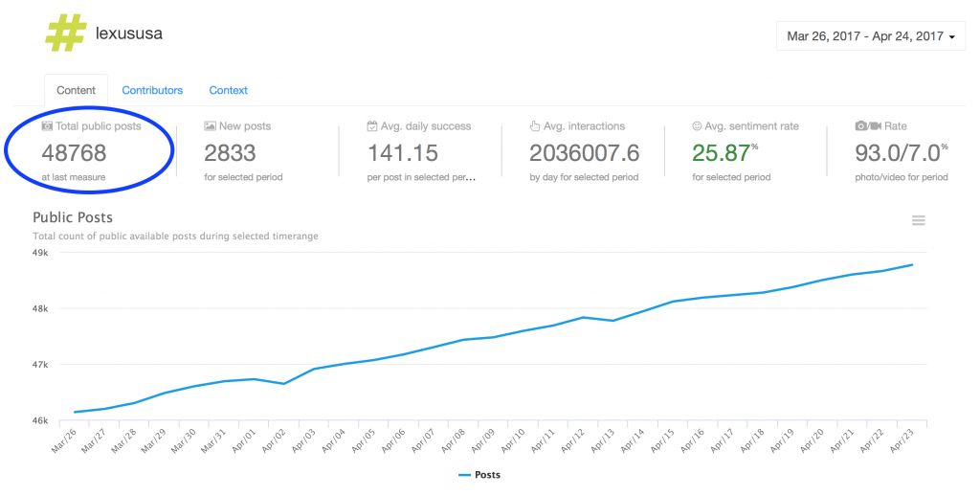980x496 pixels.
Task: Click the Apr/02 x-axis label
Action: [272, 440]
